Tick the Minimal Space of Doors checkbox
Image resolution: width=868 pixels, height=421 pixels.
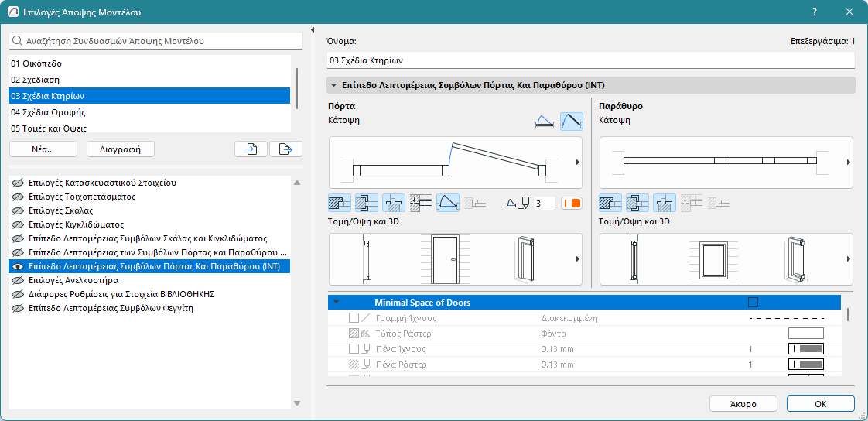pyautogui.click(x=753, y=303)
